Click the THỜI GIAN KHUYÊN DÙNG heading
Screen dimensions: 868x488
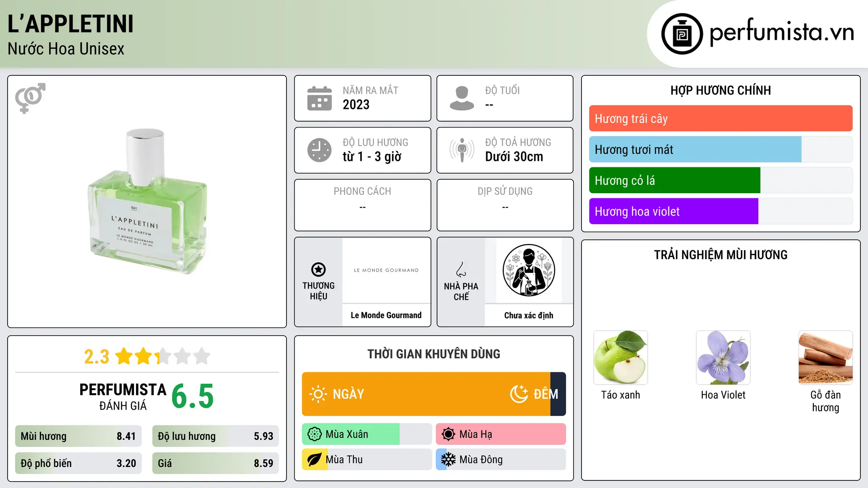coord(434,354)
